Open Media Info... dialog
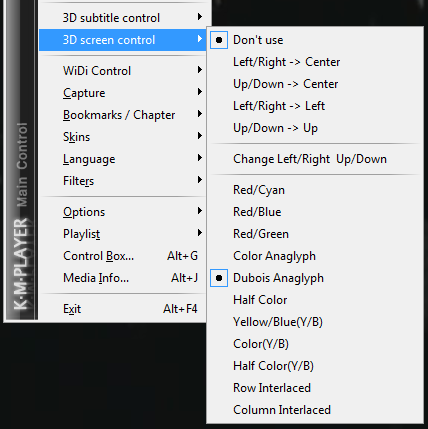Viewport: 428px width, 429px height. click(123, 278)
